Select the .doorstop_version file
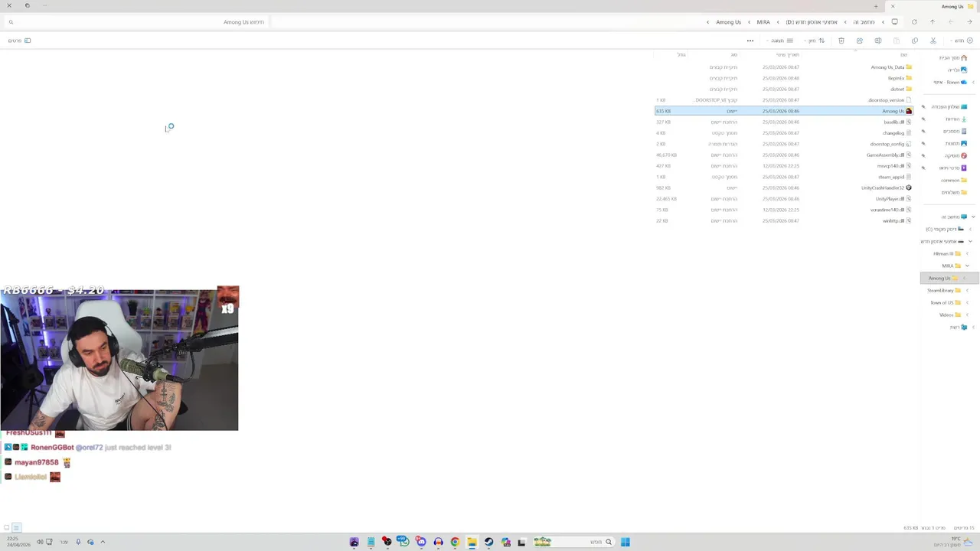This screenshot has height=551, width=980. 783,100
